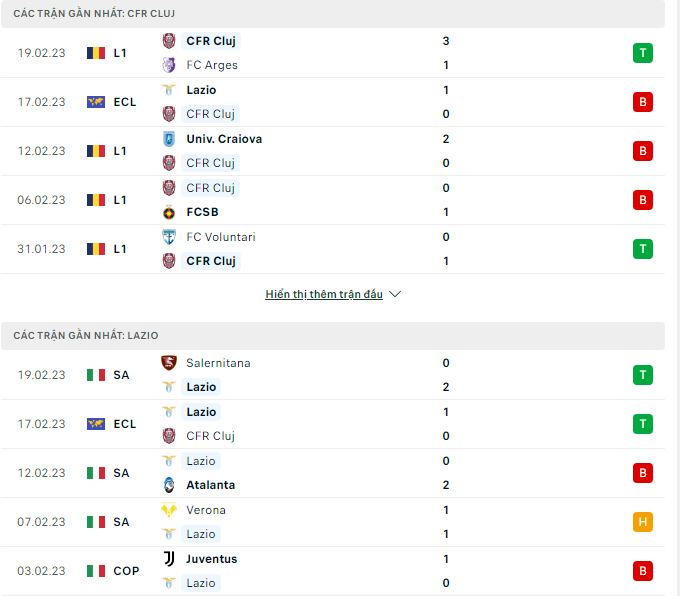Open the Atalanta team name link
The width and height of the screenshot is (680, 596).
[211, 485]
